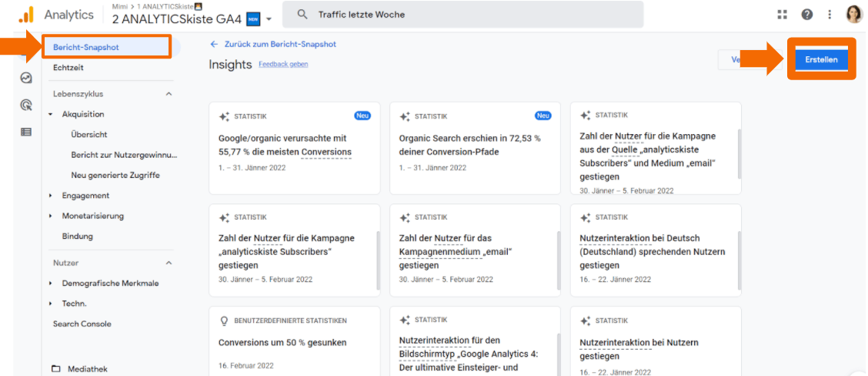This screenshot has width=868, height=376.
Task: Click the Mediathek folder icon
Action: click(x=56, y=369)
